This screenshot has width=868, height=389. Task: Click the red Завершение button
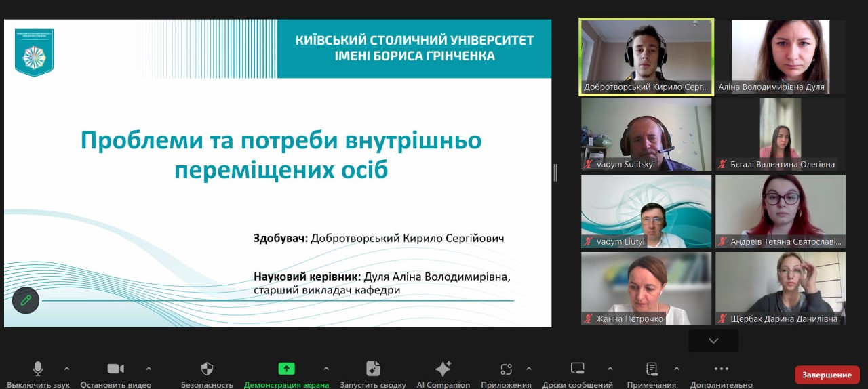827,375
